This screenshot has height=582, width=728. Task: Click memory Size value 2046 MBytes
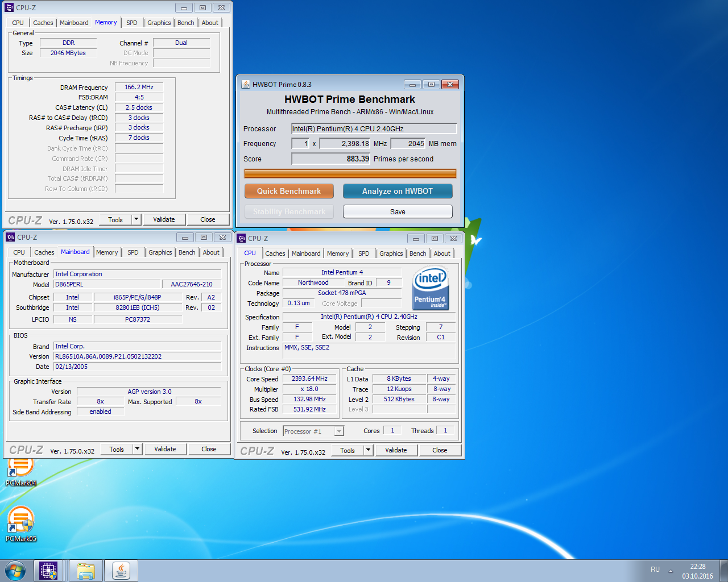point(68,53)
